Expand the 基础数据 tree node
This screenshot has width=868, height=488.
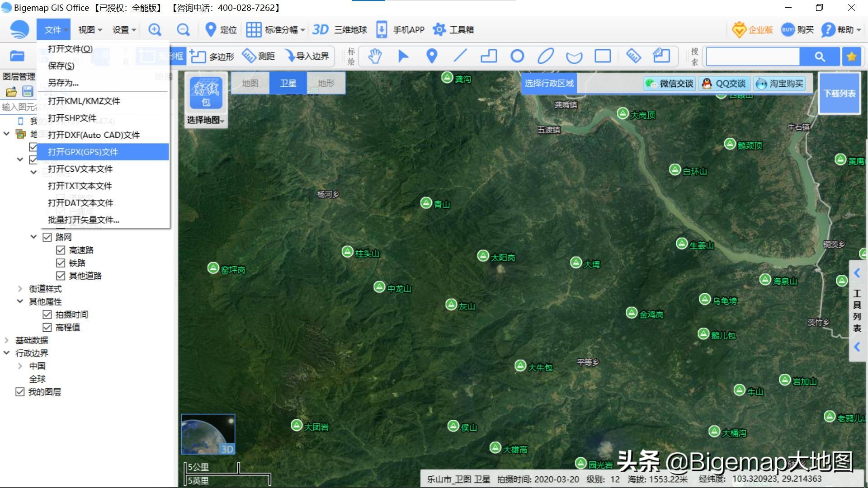point(6,340)
